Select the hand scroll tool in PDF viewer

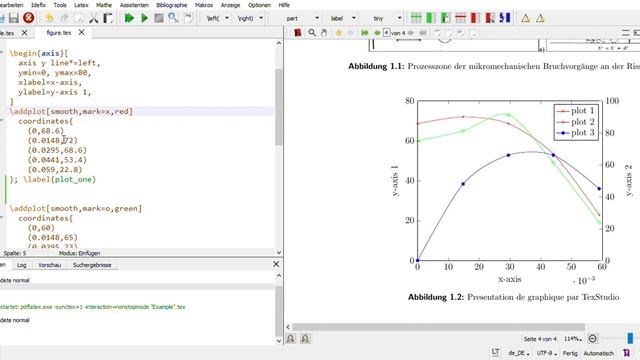tap(324, 33)
